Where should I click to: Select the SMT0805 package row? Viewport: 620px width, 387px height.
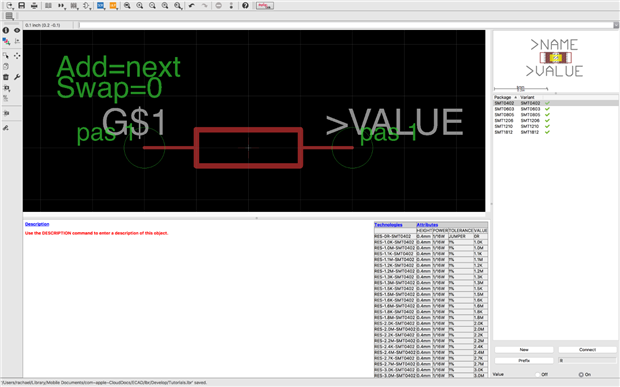point(556,115)
